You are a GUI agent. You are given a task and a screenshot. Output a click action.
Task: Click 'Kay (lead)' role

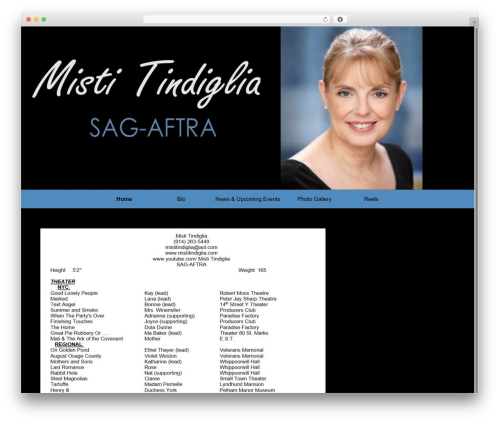point(156,293)
